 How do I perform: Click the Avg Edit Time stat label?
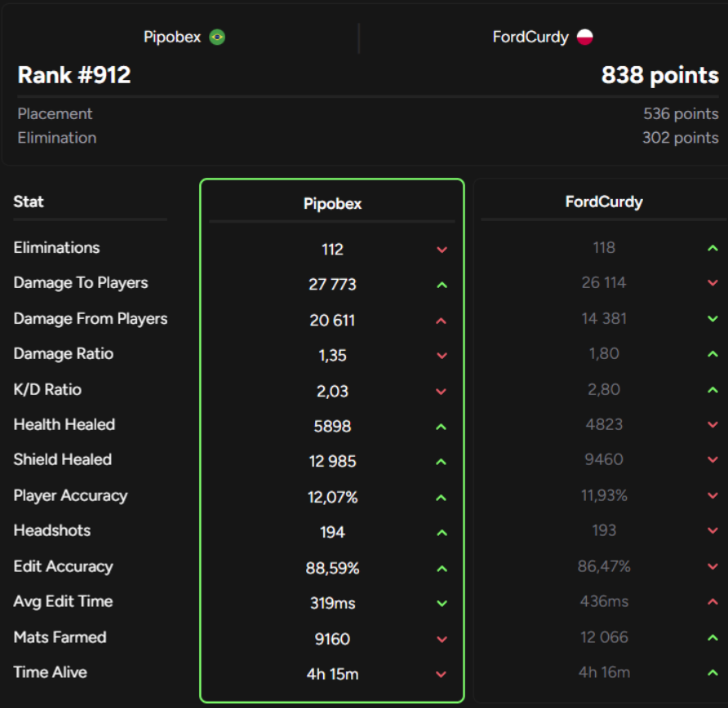click(x=63, y=602)
